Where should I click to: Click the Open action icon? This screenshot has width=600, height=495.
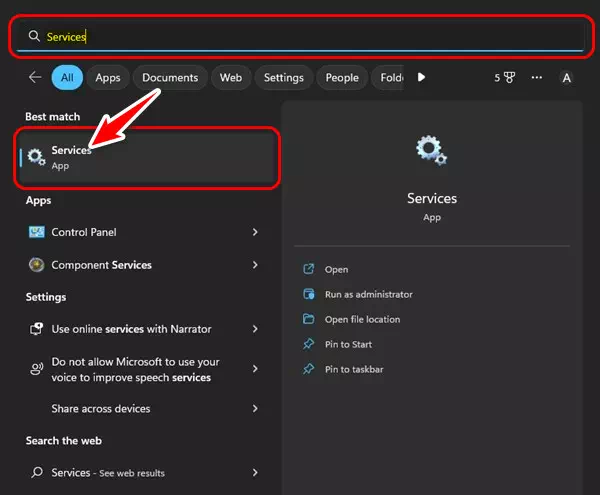[x=308, y=269]
